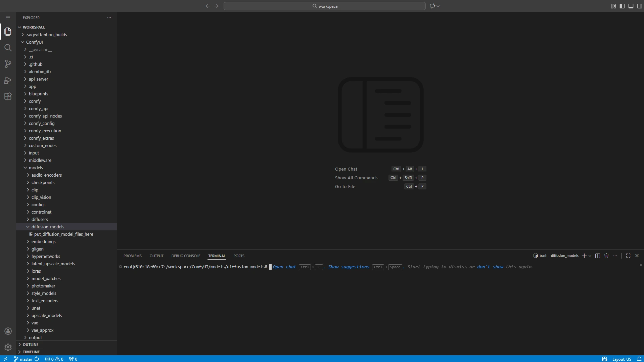This screenshot has width=644, height=362.
Task: Expand the checkpoints folder
Action: pos(43,182)
